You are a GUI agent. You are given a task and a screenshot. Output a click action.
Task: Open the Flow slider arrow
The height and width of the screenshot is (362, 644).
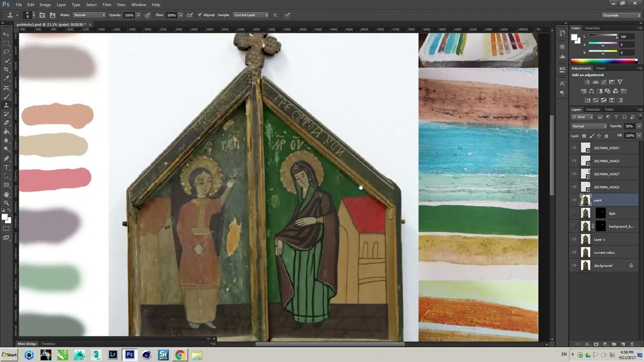click(180, 15)
